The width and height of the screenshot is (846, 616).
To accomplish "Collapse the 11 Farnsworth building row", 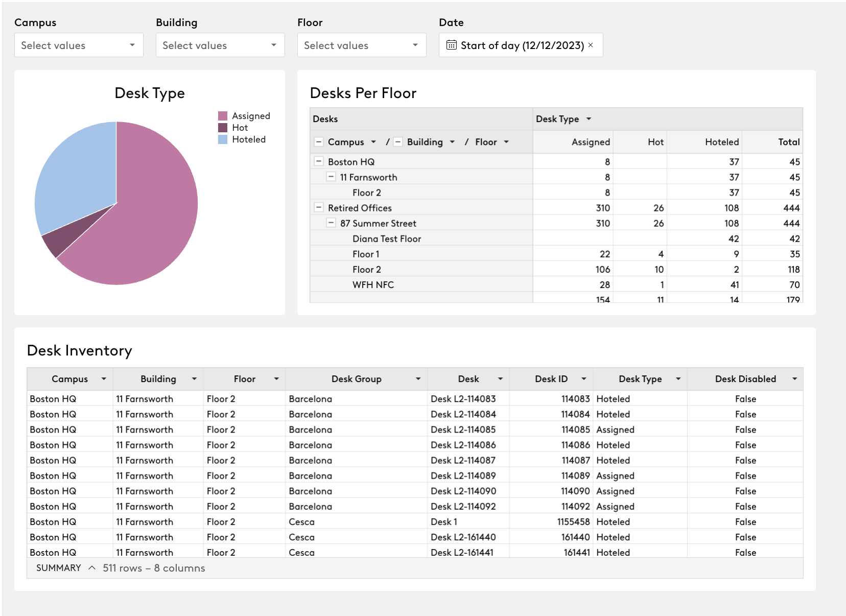I will (330, 177).
